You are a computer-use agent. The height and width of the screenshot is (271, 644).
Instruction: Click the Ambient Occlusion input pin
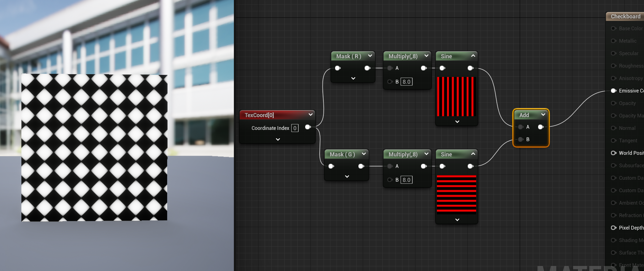614,203
